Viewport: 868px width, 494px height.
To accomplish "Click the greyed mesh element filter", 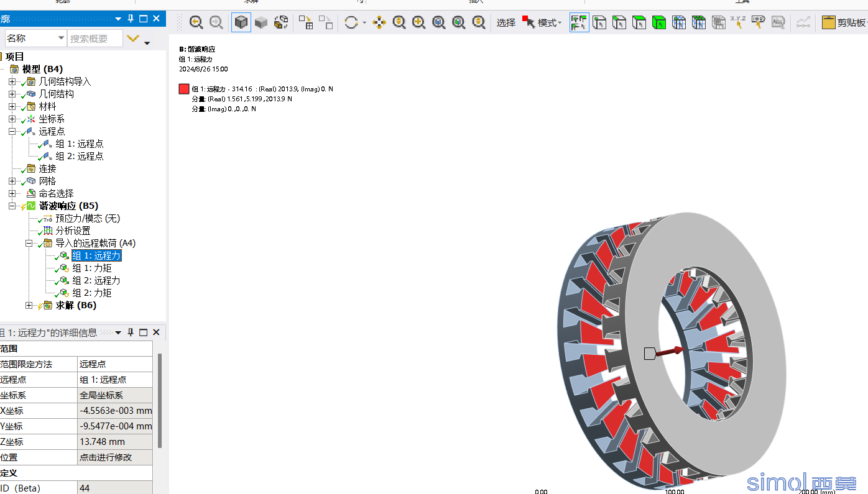I will [719, 22].
